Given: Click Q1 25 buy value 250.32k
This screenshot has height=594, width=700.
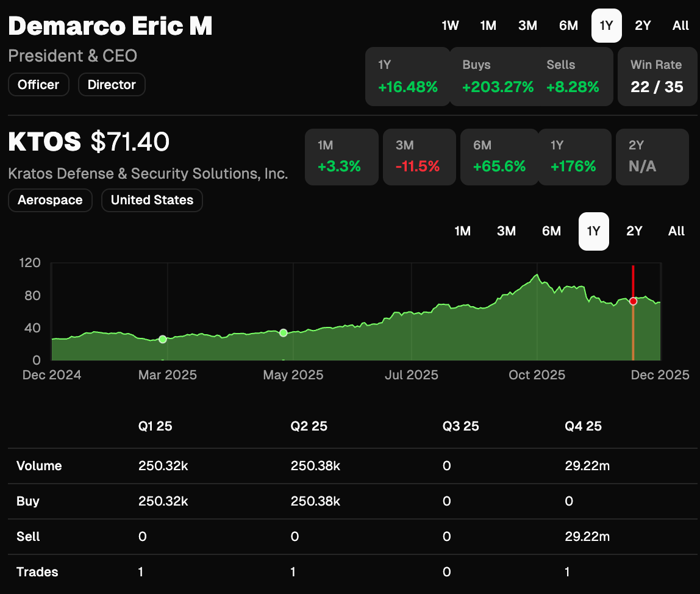Looking at the screenshot, I should click(163, 501).
